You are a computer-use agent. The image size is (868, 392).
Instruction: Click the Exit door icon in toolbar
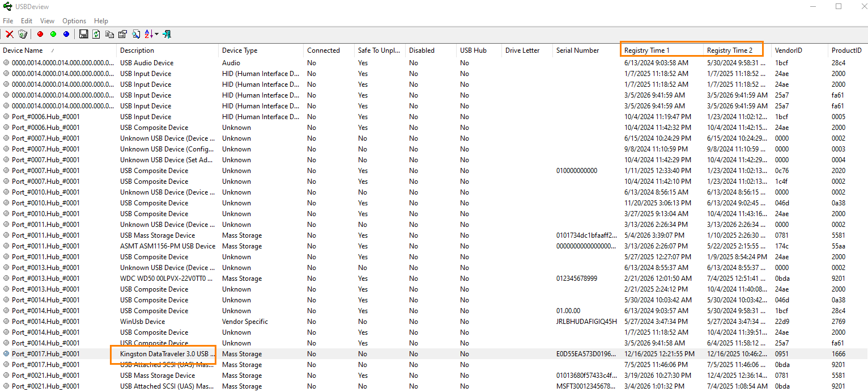point(167,34)
